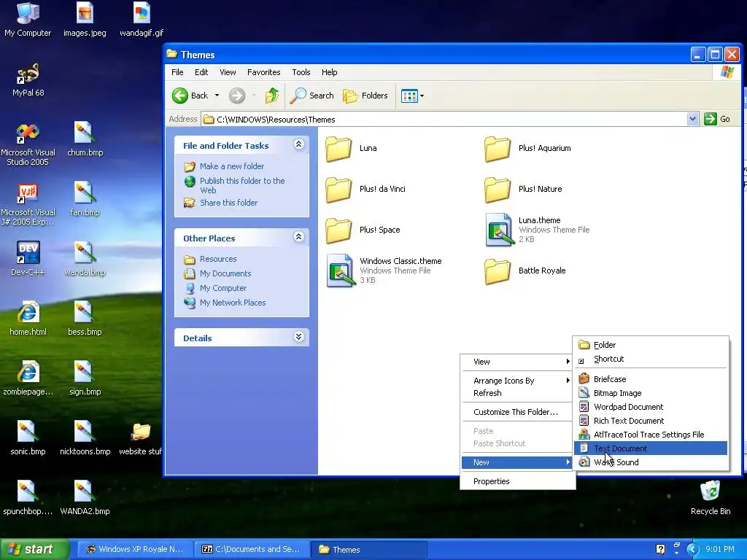Expand View submenu in context menu
Viewport: 747px width, 560px height.
517,362
